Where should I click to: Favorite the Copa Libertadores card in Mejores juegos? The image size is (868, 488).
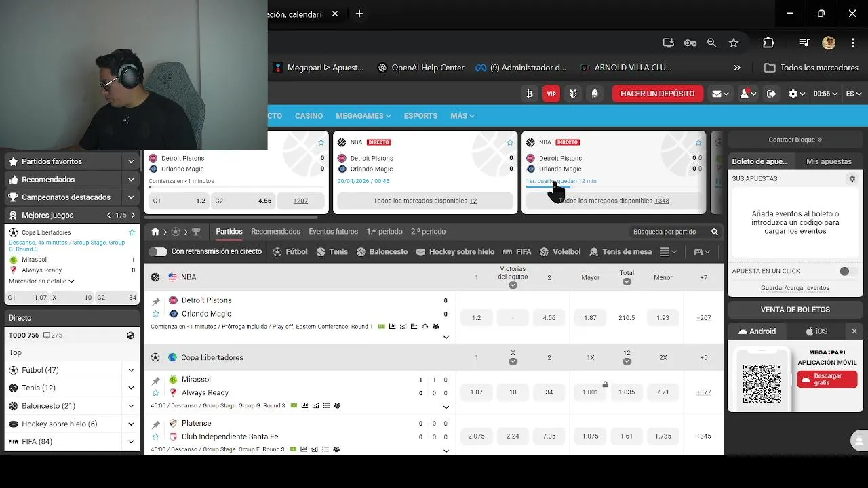coord(132,232)
